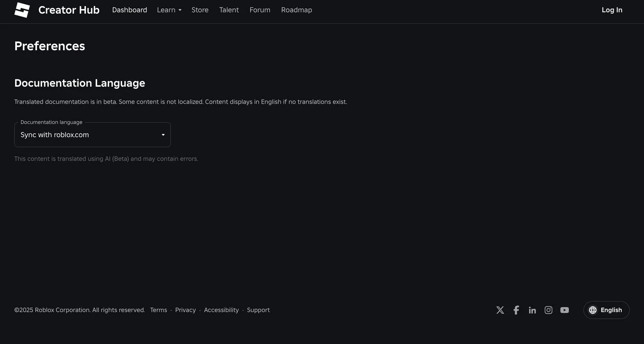
Task: Go to the Dashboard nav item
Action: pos(129,10)
